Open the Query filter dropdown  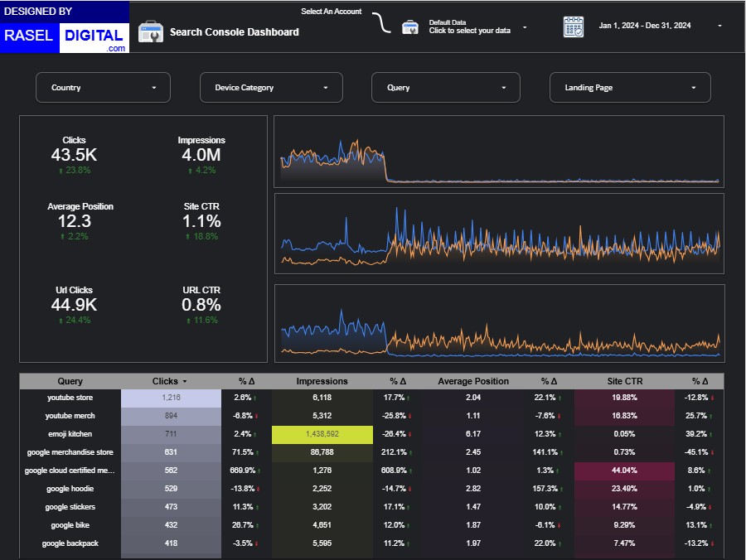pos(445,88)
